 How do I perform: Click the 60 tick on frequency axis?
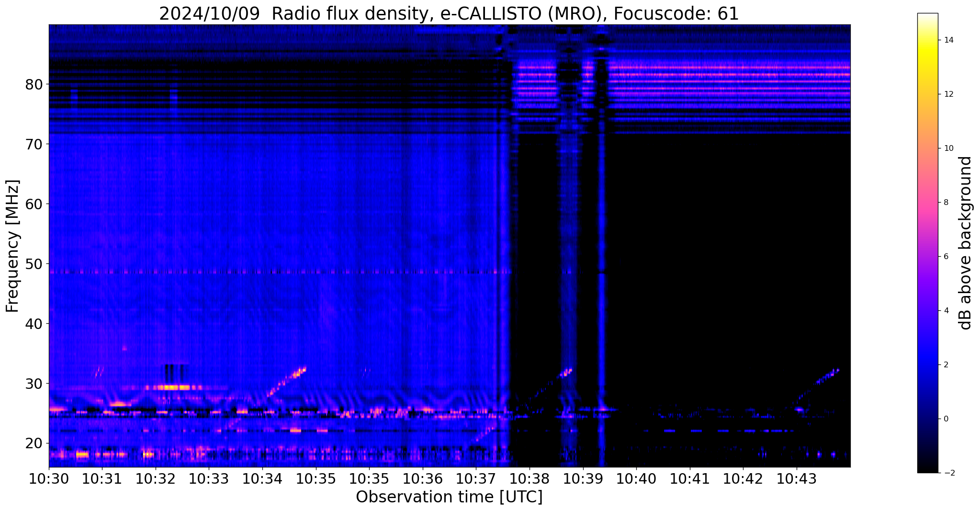click(34, 204)
